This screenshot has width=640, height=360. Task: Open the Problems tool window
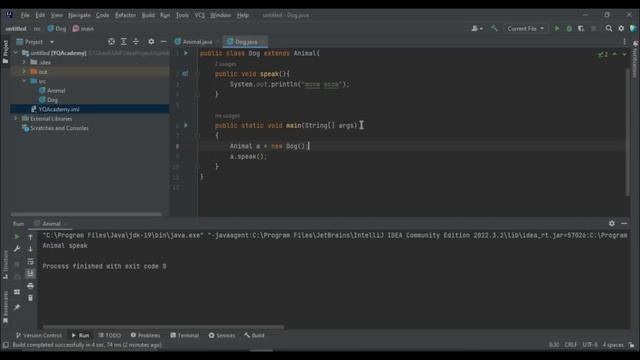[x=145, y=336]
